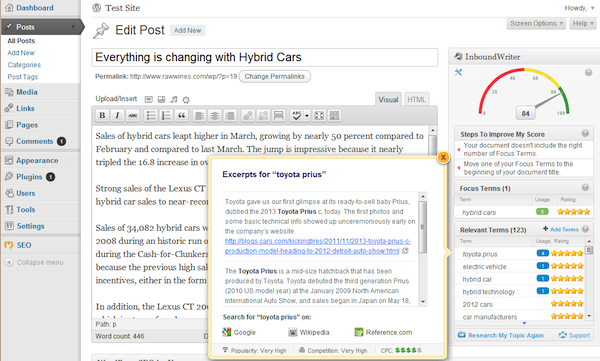Collapse the Posts menu arrow

tap(73, 27)
